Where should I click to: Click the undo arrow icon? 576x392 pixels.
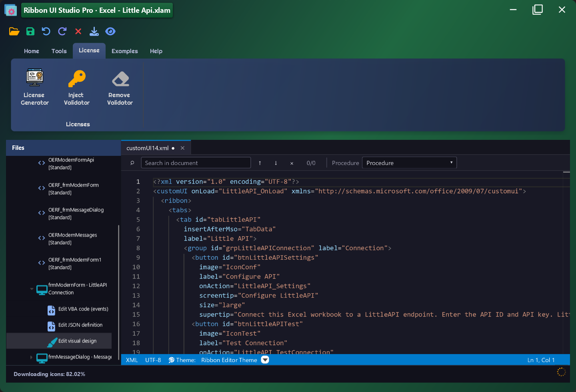click(46, 32)
